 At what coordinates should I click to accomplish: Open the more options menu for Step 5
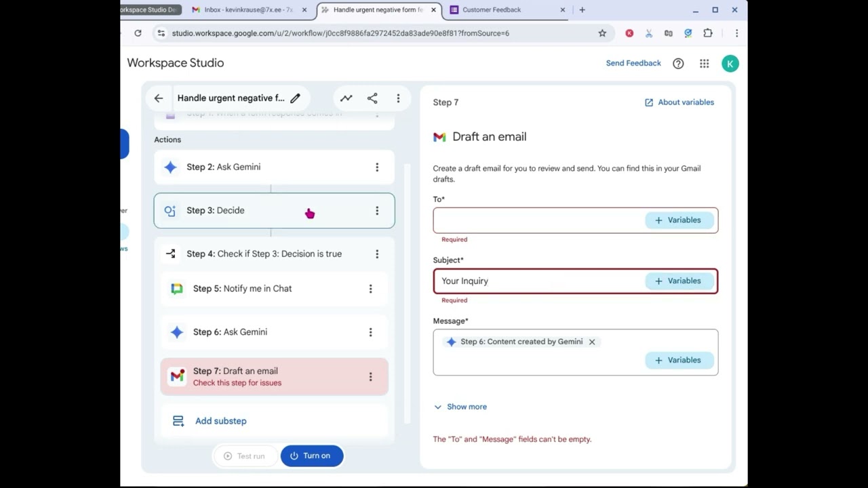tap(370, 289)
